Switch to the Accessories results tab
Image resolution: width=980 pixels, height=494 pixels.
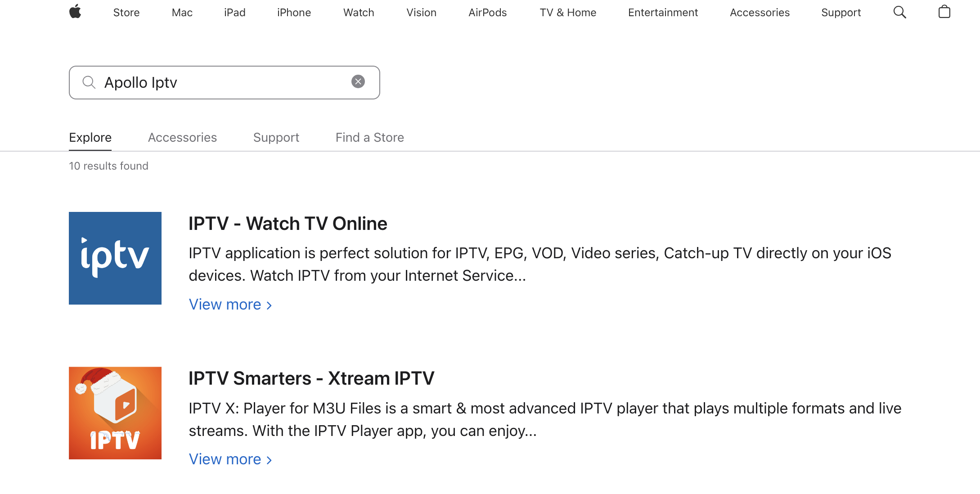click(x=182, y=137)
